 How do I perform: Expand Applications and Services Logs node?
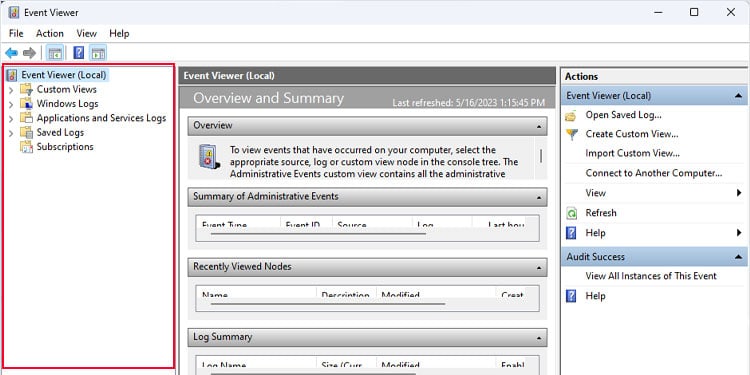[11, 119]
